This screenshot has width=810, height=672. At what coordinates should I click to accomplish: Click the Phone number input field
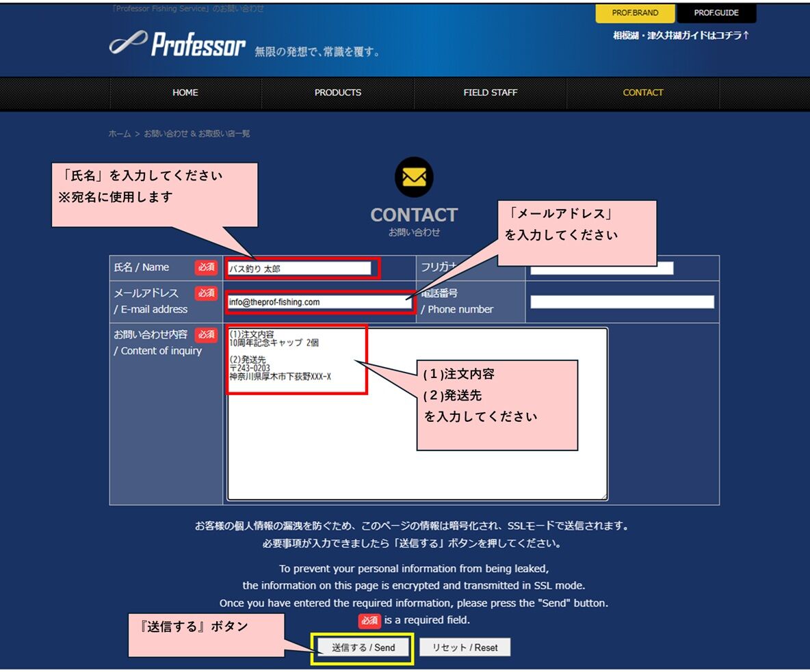click(x=622, y=302)
